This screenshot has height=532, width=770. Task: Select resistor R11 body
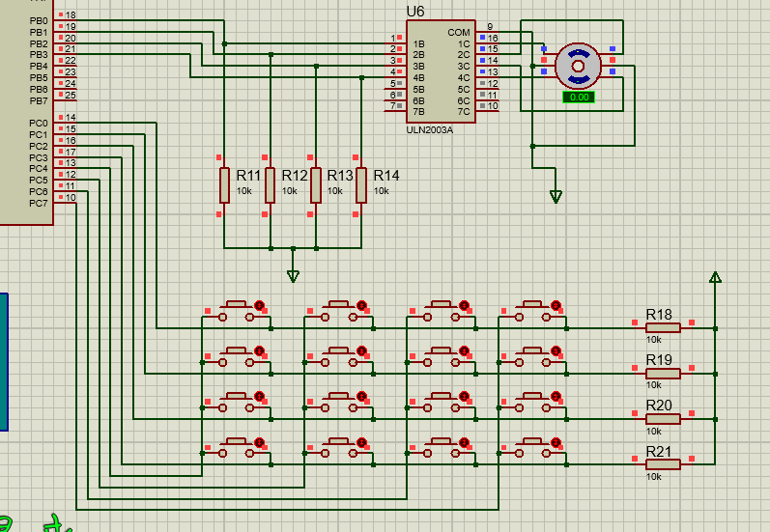click(224, 185)
